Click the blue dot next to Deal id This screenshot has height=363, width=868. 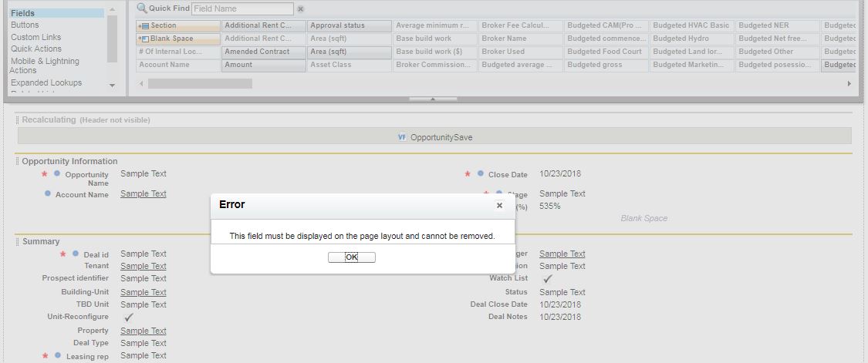(x=76, y=254)
